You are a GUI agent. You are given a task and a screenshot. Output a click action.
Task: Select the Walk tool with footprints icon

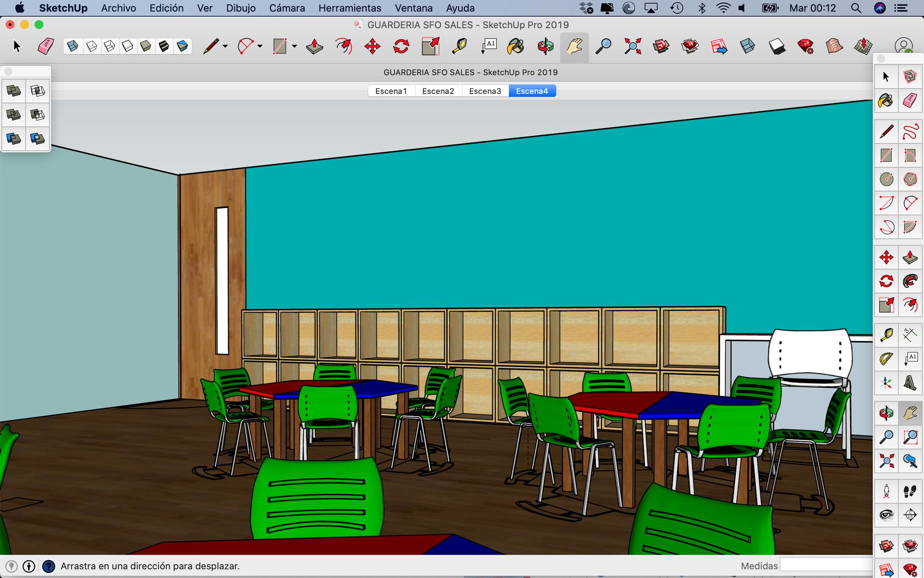910,491
